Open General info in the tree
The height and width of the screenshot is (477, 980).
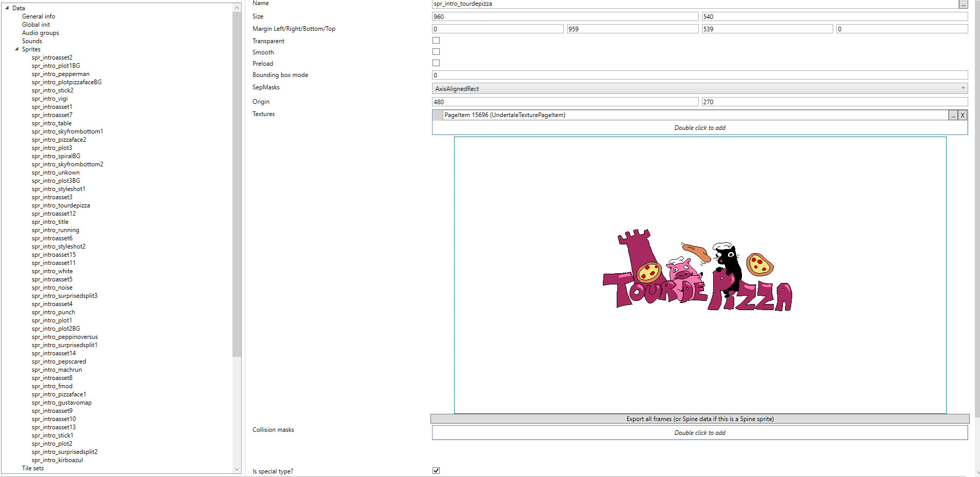point(39,16)
